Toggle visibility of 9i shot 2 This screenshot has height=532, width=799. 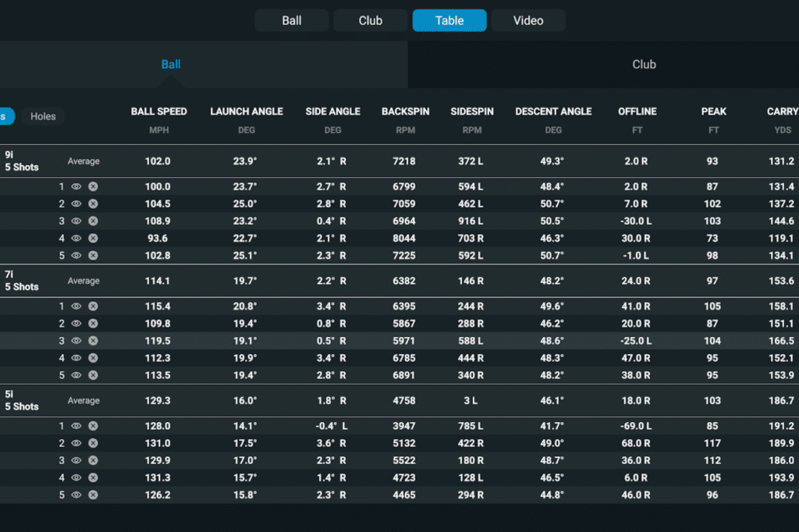(x=76, y=204)
